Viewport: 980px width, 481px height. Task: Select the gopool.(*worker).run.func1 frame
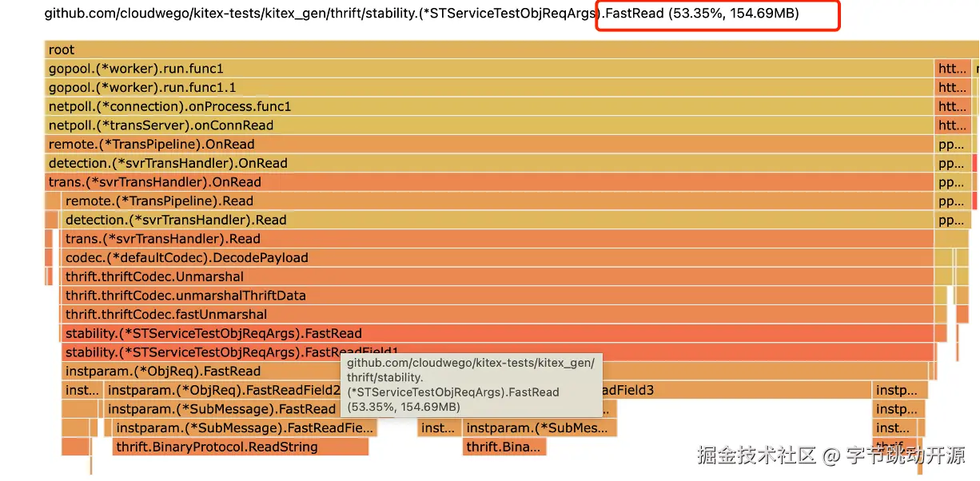click(480, 69)
